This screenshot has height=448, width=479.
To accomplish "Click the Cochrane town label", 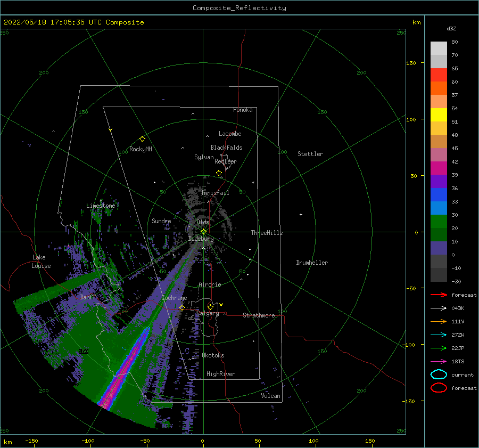I will click(174, 298).
